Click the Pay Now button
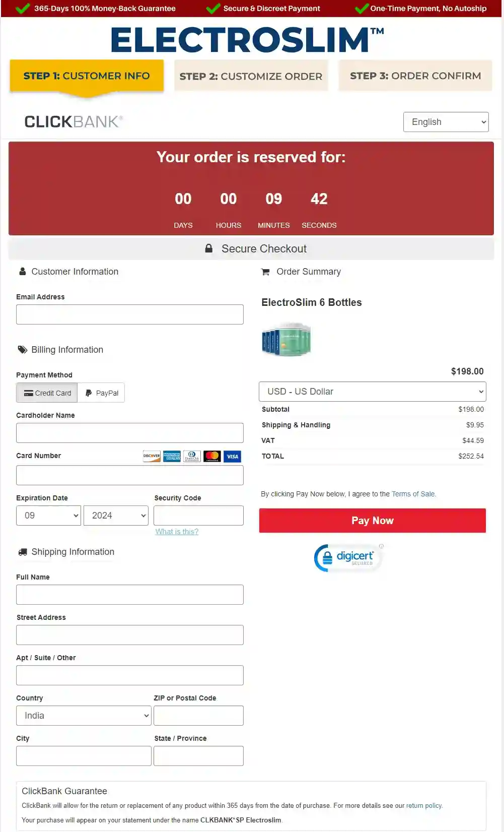 point(373,521)
